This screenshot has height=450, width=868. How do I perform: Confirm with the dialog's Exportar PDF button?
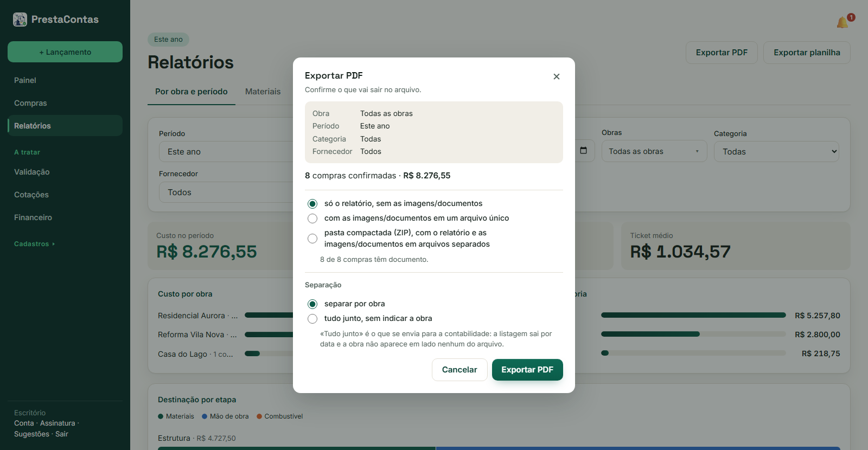(527, 370)
